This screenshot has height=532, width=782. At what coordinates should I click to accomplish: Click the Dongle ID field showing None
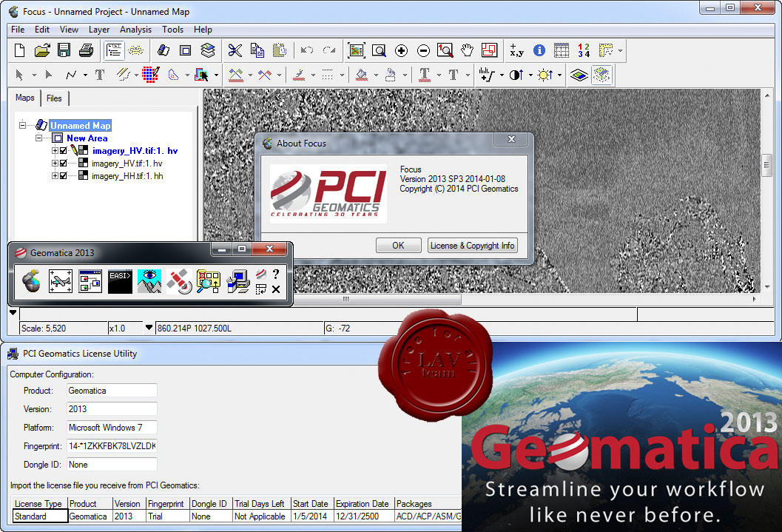point(112,464)
